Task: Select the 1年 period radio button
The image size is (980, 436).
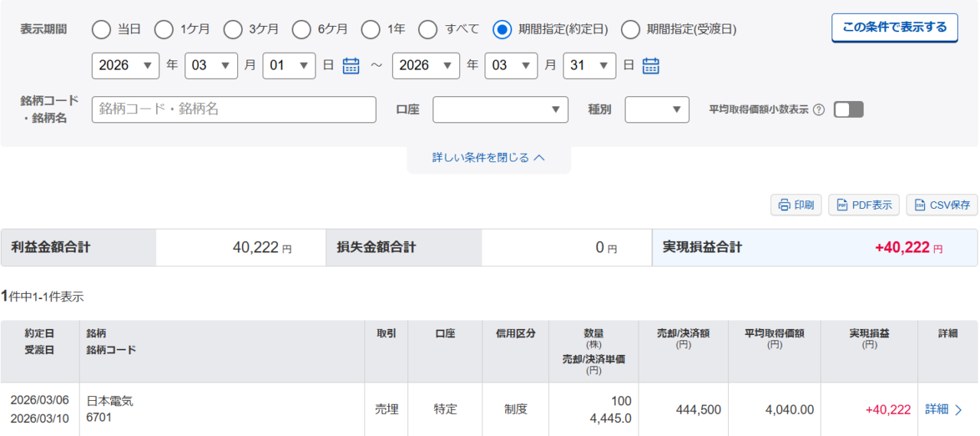Action: click(x=371, y=30)
